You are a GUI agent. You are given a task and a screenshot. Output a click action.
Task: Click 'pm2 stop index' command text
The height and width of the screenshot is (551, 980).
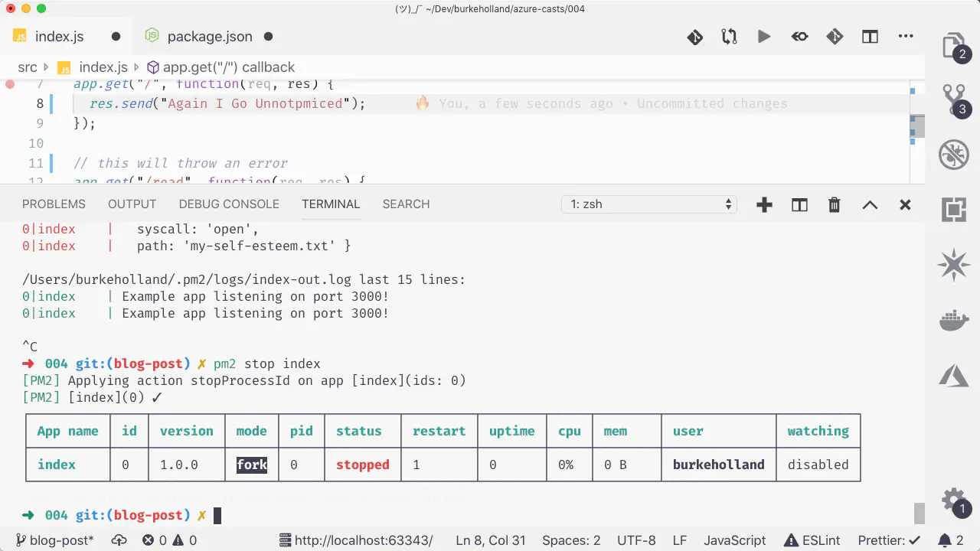tap(267, 364)
